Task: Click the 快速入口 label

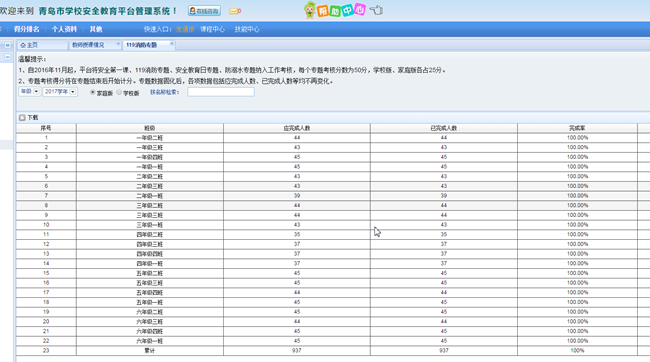Action: 158,29
